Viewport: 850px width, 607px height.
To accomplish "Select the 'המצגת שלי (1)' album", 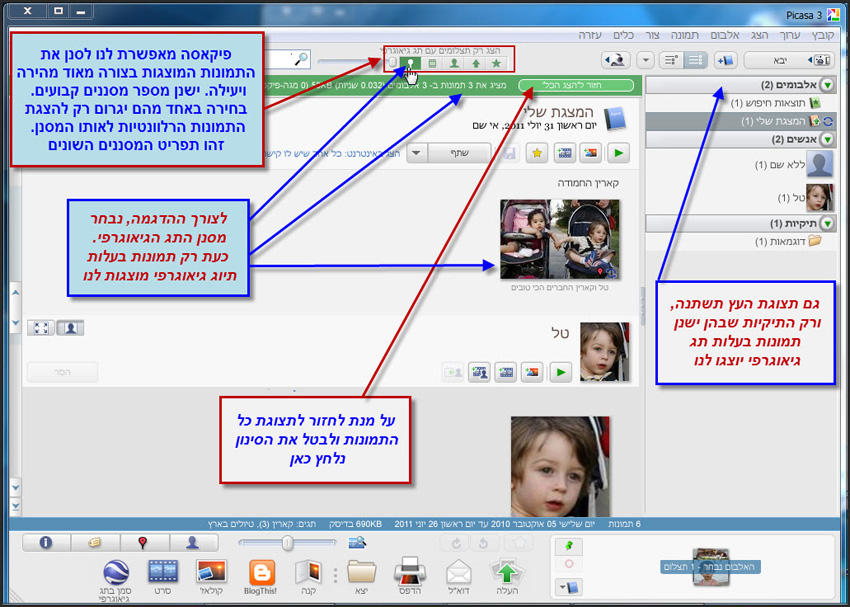I will point(741,121).
